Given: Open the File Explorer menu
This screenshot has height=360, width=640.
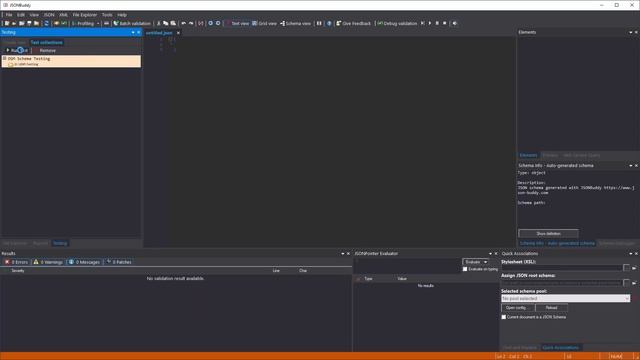Looking at the screenshot, I should [x=85, y=15].
